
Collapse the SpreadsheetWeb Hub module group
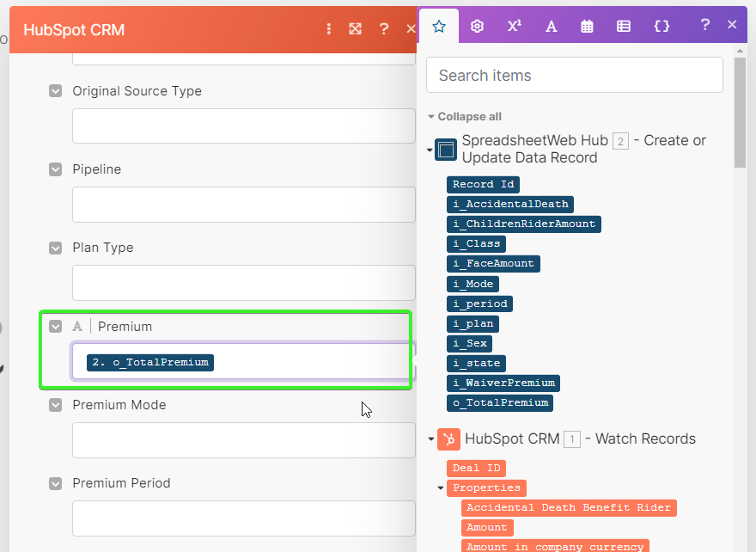pyautogui.click(x=430, y=150)
